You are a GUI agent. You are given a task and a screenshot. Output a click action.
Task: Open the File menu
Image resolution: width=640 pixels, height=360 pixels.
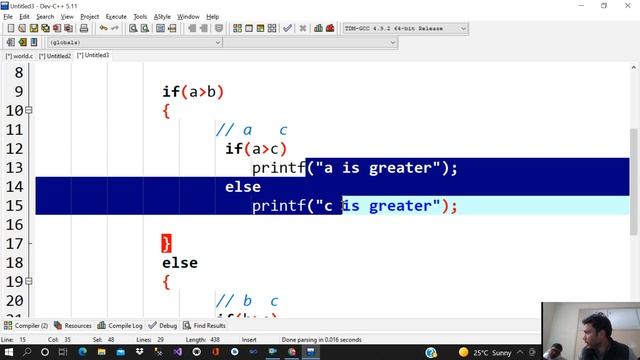click(8, 17)
